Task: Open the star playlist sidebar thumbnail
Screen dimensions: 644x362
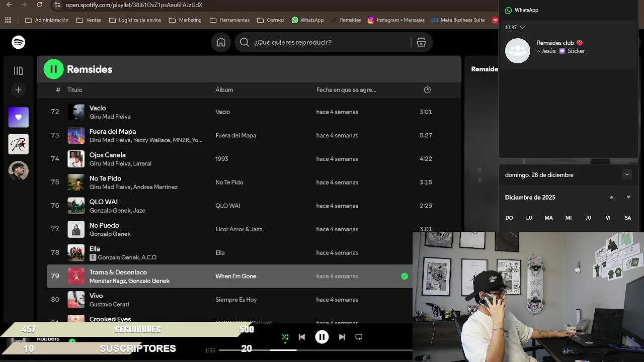Action: tap(19, 144)
